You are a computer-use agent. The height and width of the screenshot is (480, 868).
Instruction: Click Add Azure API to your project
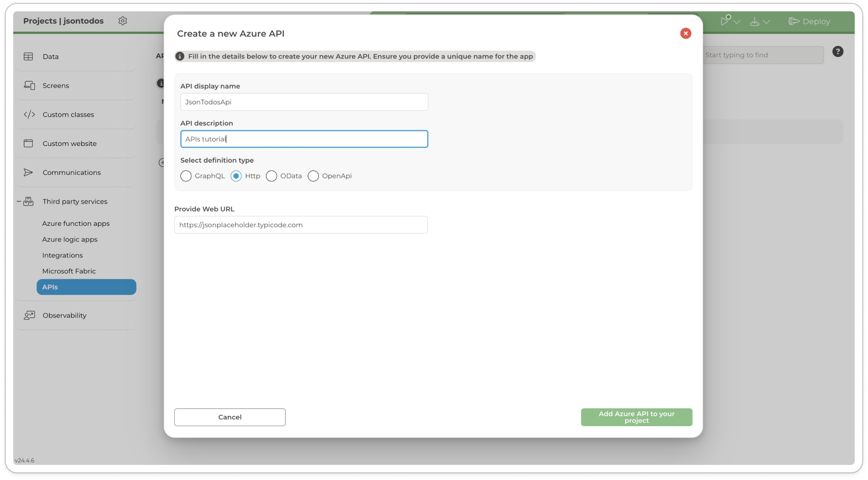point(636,417)
